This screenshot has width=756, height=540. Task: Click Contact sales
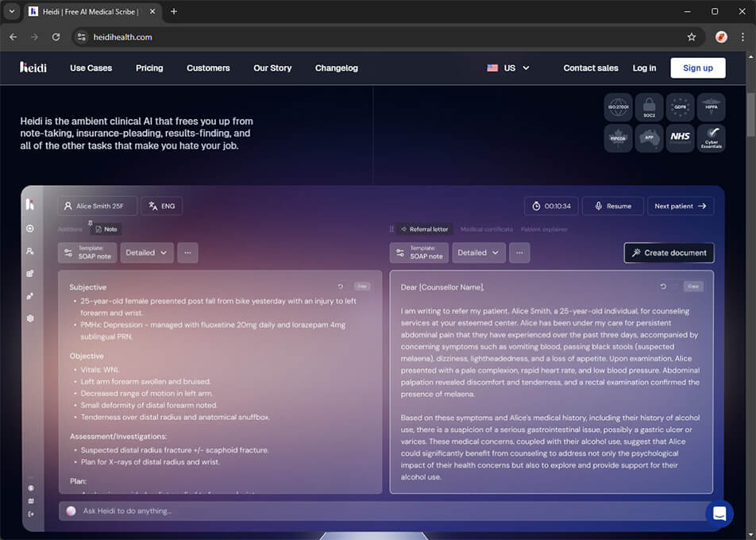coord(591,68)
